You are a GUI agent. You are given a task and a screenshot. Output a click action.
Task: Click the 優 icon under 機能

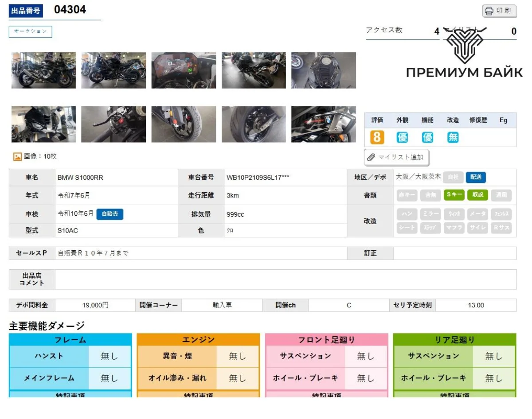427,137
